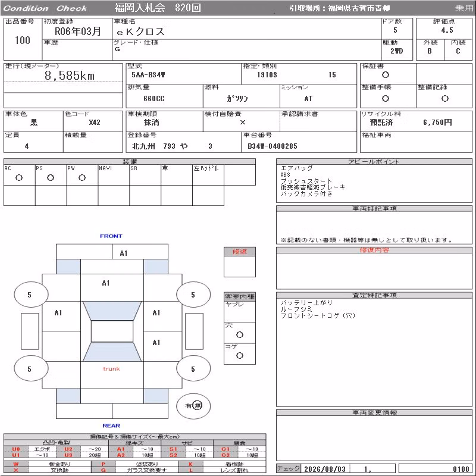This screenshot has height=476, width=476.
Task: Select the recycle status '預託済'
Action: click(381, 123)
